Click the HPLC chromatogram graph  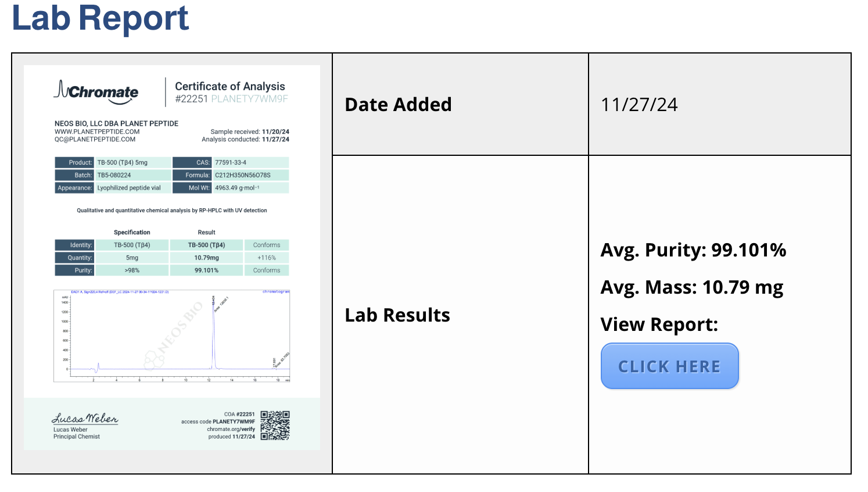click(172, 336)
